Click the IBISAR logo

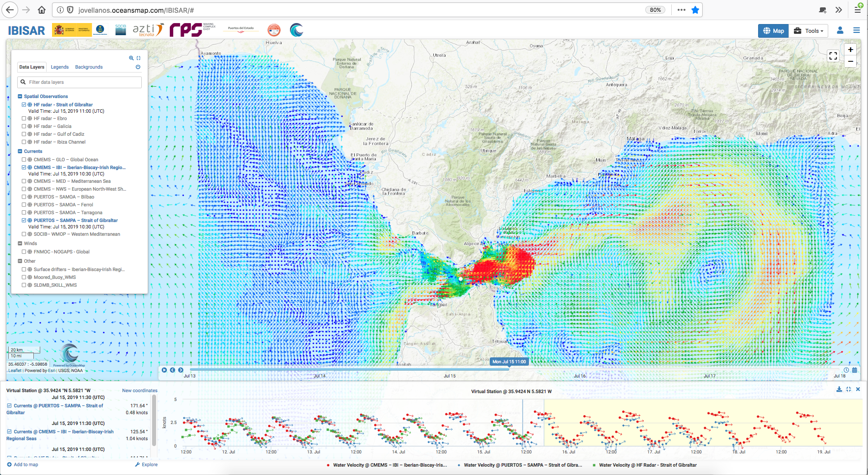pyautogui.click(x=26, y=30)
